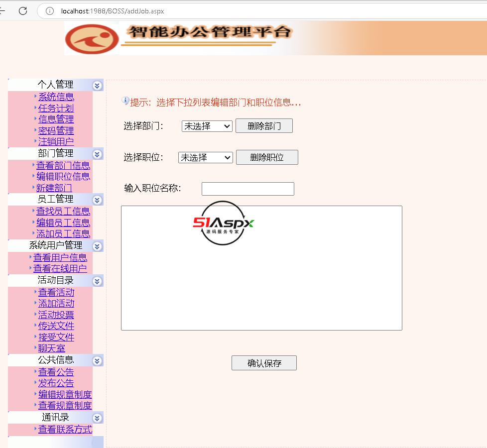
Task: Open the 查看活动 link
Action: pyautogui.click(x=56, y=292)
